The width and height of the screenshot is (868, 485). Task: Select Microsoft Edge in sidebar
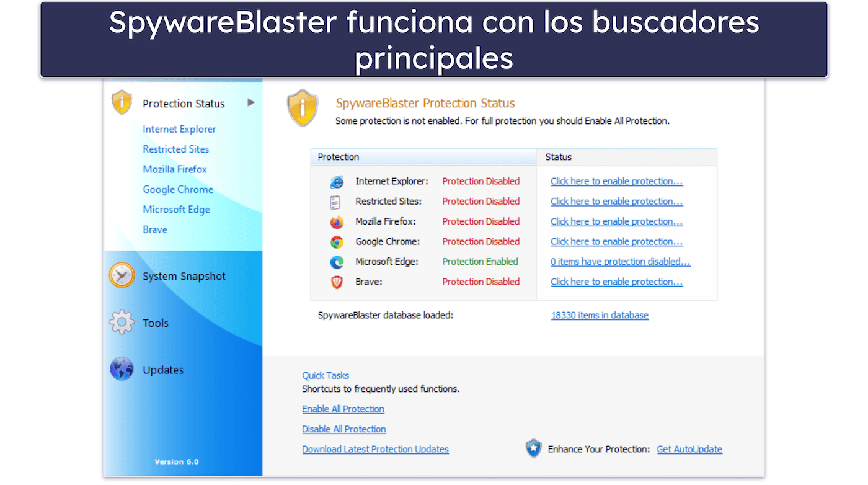tap(176, 209)
